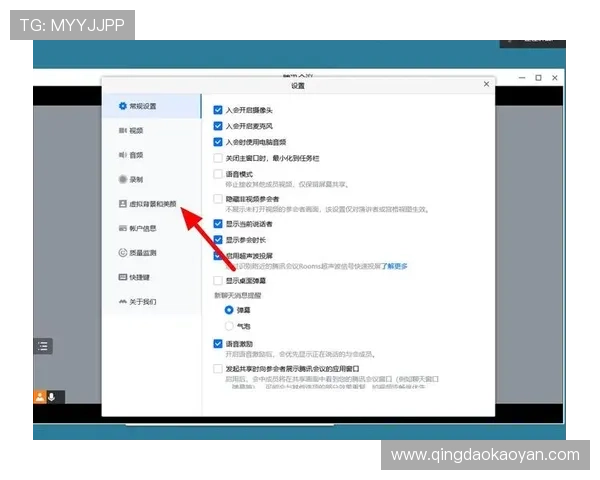Image resolution: width=600 pixels, height=480 pixels.
Task: Uncheck 入会时使用电脑音频 option
Action: pos(218,142)
